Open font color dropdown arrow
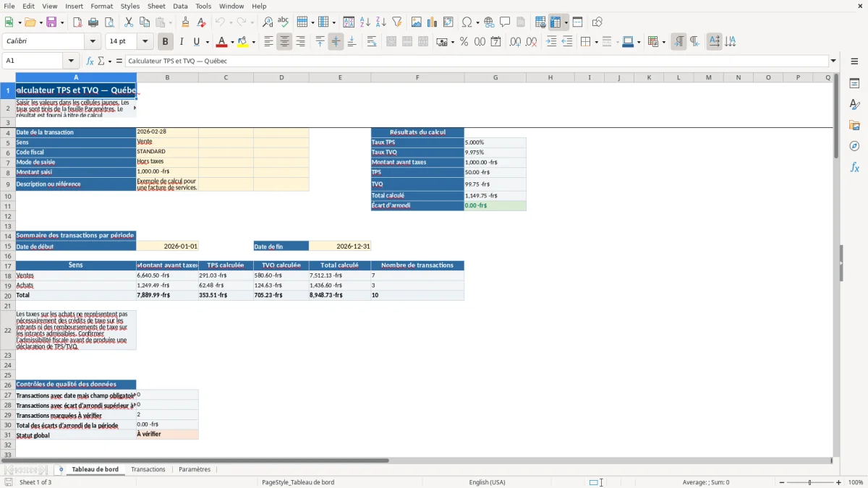The image size is (868, 488). tap(231, 42)
